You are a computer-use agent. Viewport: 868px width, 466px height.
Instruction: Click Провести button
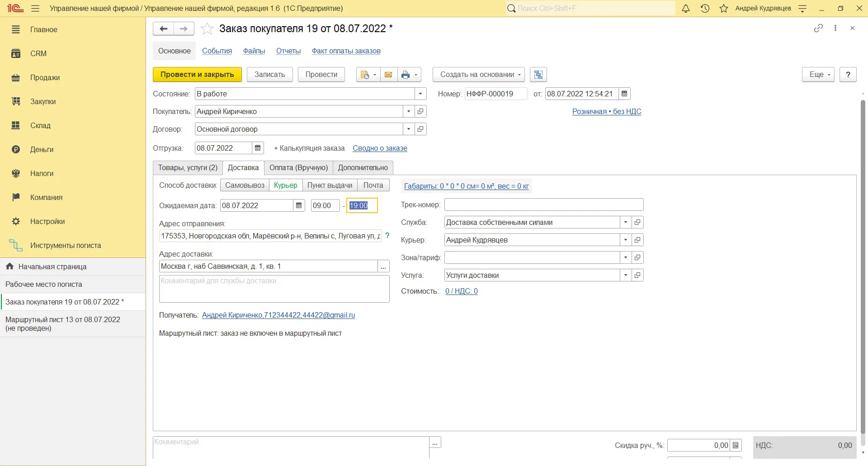[321, 75]
